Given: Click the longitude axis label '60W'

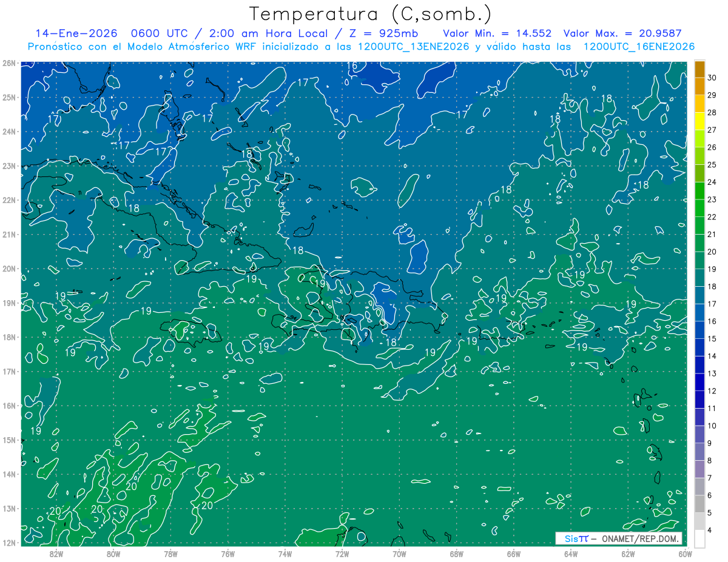Looking at the screenshot, I should [685, 554].
